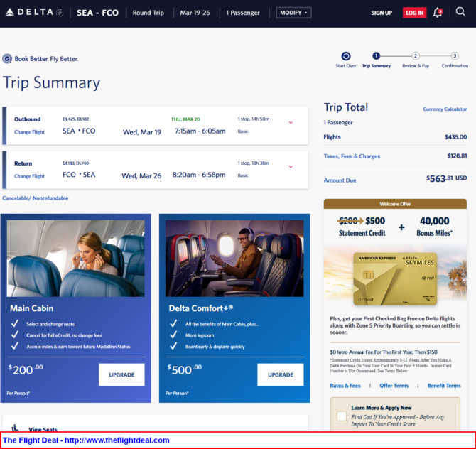Open the Currency Calculator link
Viewport: 476px width, 449px height.
[445, 109]
